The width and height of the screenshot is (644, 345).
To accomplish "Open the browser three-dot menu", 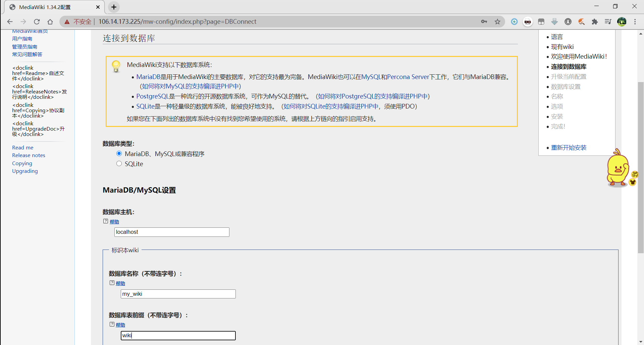I will pos(635,22).
